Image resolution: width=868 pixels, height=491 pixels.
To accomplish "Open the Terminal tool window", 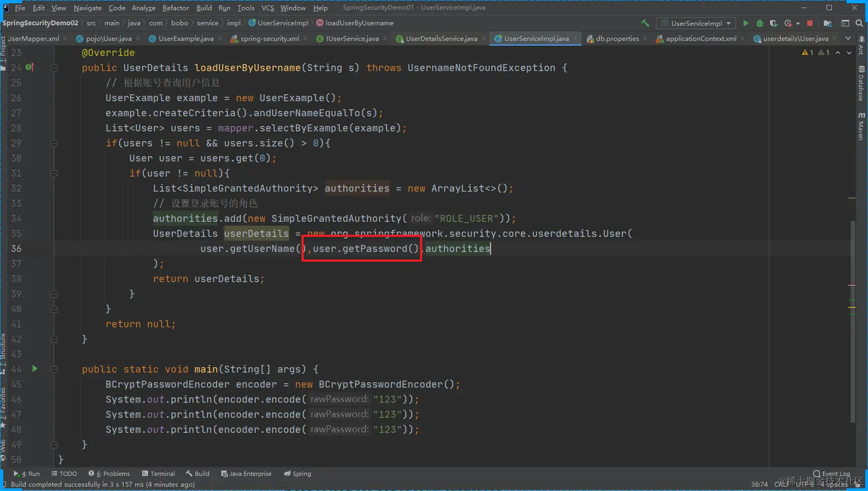I will tap(158, 474).
